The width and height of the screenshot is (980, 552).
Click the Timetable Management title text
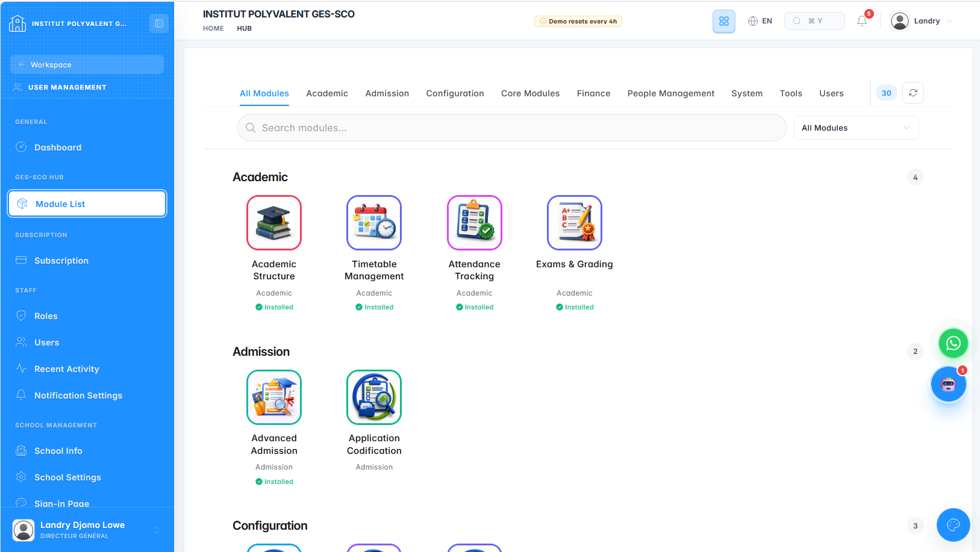tap(374, 270)
